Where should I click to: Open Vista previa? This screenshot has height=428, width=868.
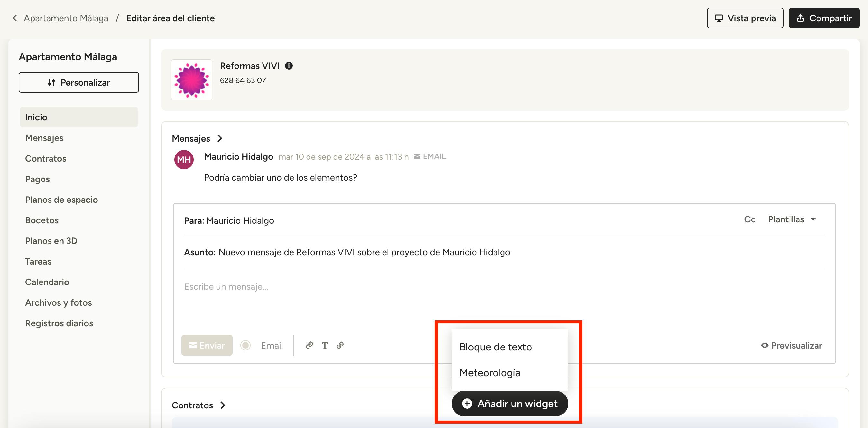coord(745,18)
